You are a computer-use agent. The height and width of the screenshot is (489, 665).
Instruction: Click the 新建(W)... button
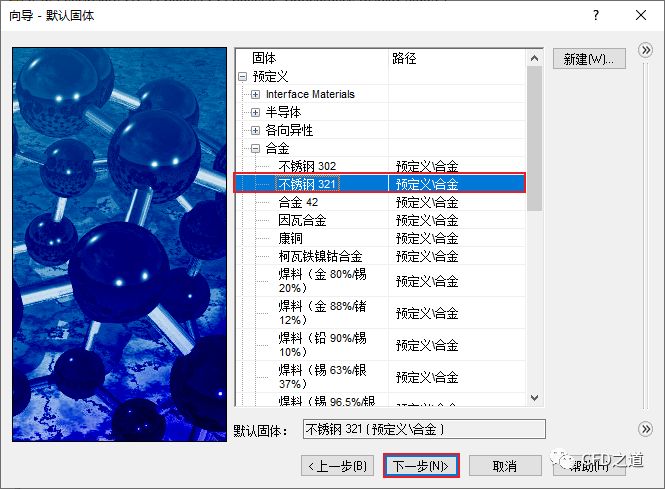pos(589,59)
